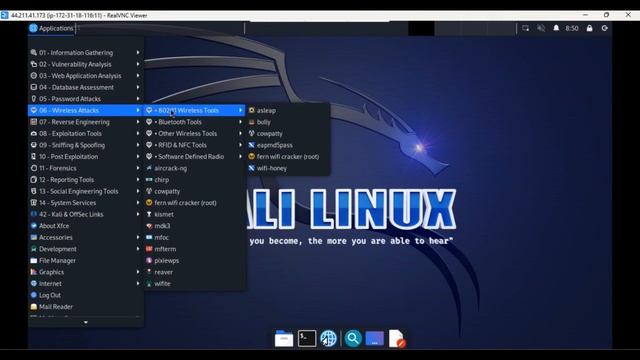Click the power/session icon in panel

(x=604, y=28)
